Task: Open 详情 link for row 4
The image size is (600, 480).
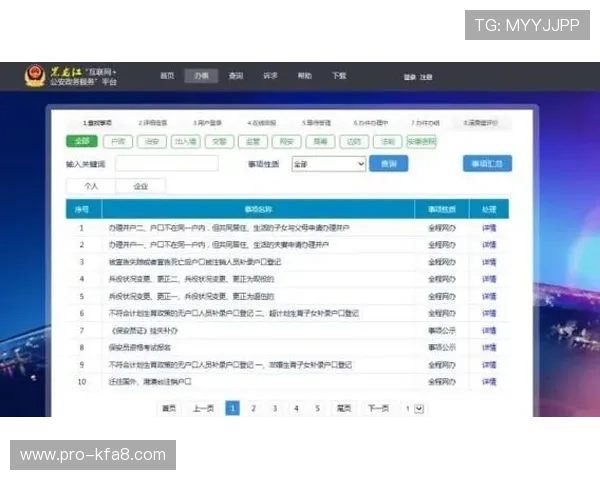Action: pyautogui.click(x=489, y=279)
